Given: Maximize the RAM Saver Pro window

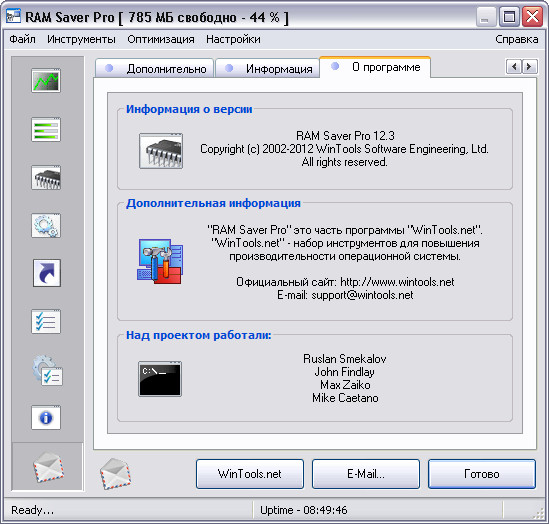Looking at the screenshot, I should (508, 17).
